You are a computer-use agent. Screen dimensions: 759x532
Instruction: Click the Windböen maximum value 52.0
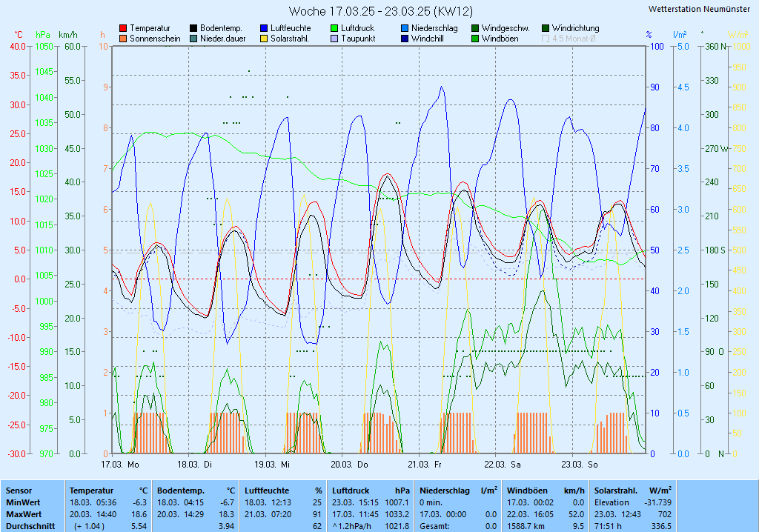pyautogui.click(x=576, y=514)
